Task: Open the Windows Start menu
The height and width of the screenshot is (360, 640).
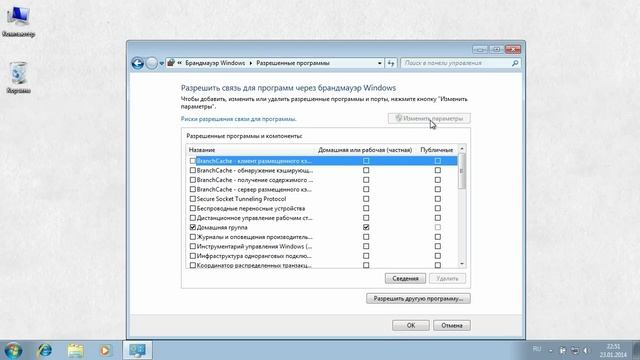Action: tap(13, 351)
